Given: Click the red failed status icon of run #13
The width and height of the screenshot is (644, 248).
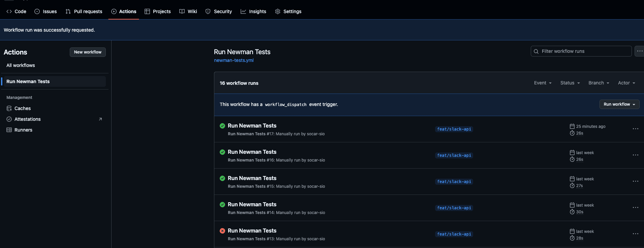Looking at the screenshot, I should (x=222, y=231).
